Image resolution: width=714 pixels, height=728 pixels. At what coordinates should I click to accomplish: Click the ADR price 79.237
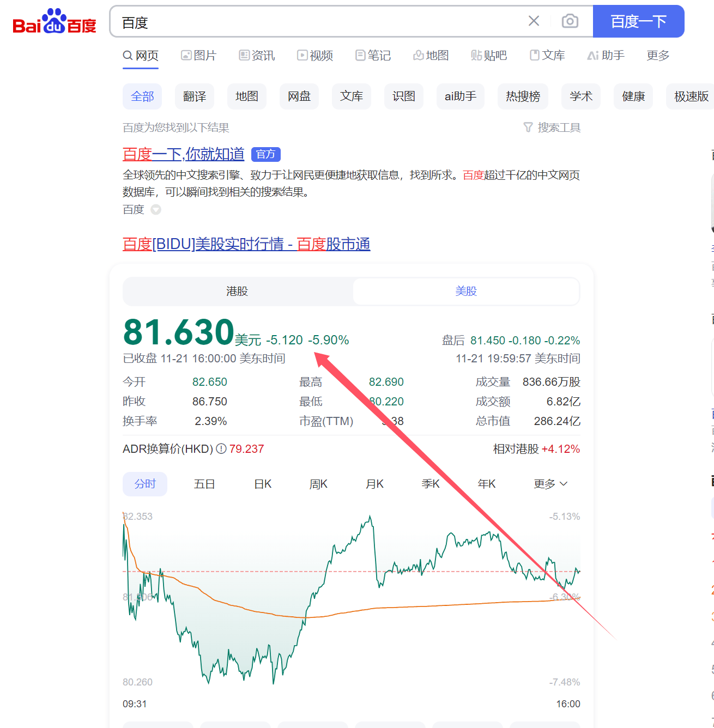click(x=246, y=449)
